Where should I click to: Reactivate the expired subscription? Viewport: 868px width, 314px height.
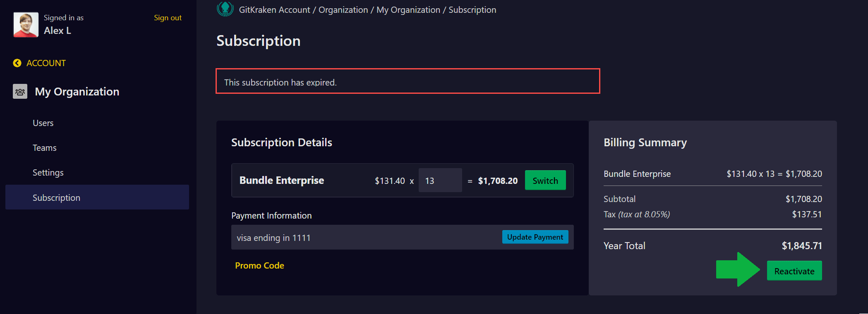pyautogui.click(x=794, y=271)
